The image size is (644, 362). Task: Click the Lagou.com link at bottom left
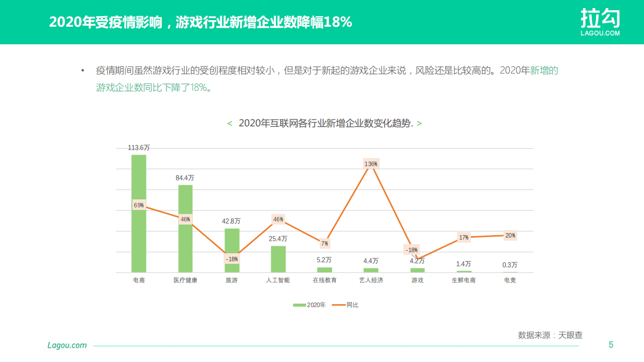(x=66, y=345)
